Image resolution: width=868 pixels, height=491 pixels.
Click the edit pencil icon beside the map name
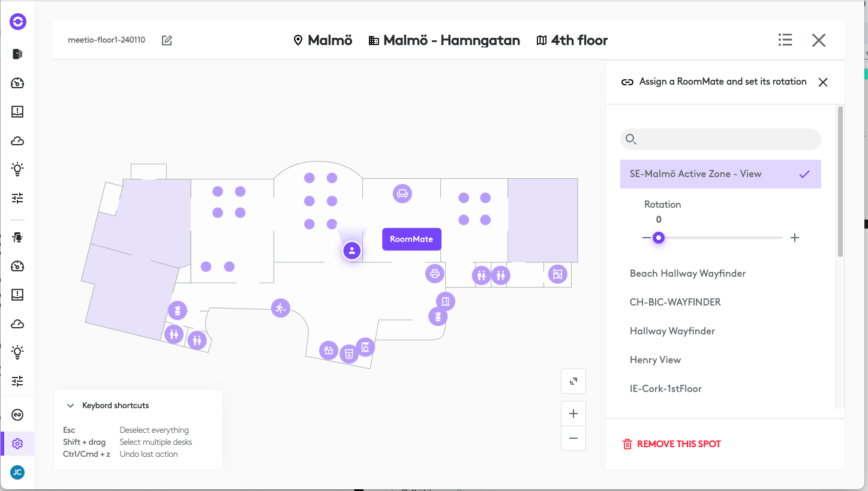(167, 40)
